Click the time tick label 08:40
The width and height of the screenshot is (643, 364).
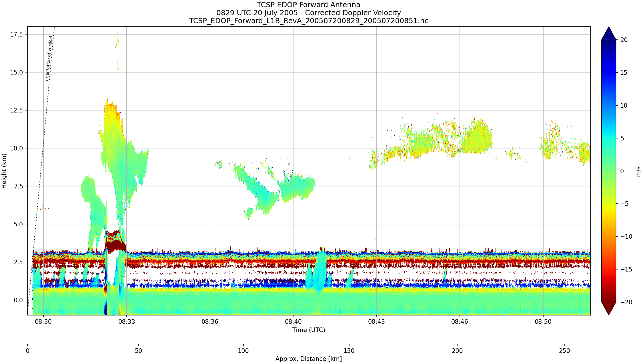pyautogui.click(x=293, y=322)
